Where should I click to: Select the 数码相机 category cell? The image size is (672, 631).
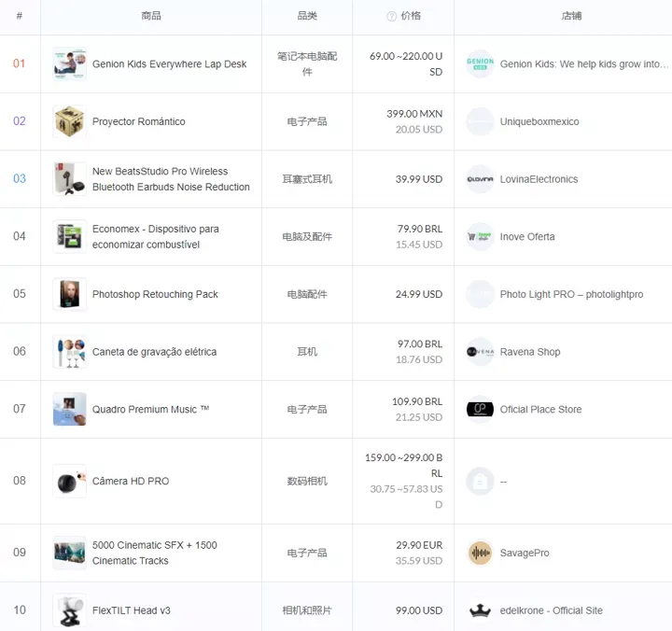point(307,482)
